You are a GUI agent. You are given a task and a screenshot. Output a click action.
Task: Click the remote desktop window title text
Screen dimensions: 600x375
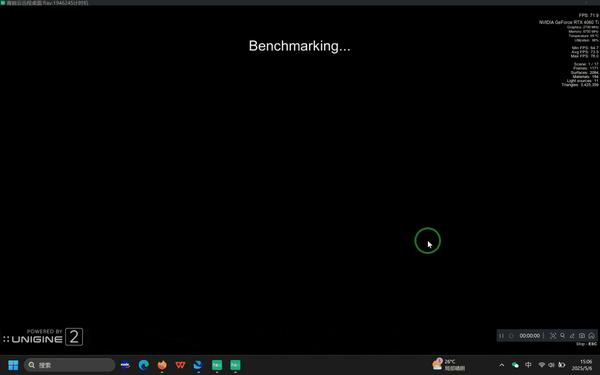coord(47,3)
